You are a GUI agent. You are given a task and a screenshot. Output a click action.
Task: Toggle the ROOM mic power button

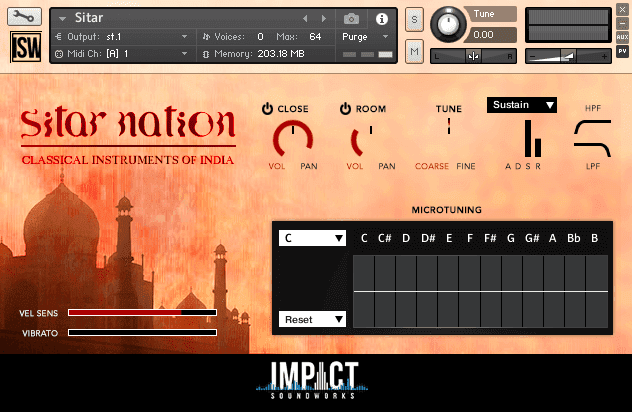(345, 108)
